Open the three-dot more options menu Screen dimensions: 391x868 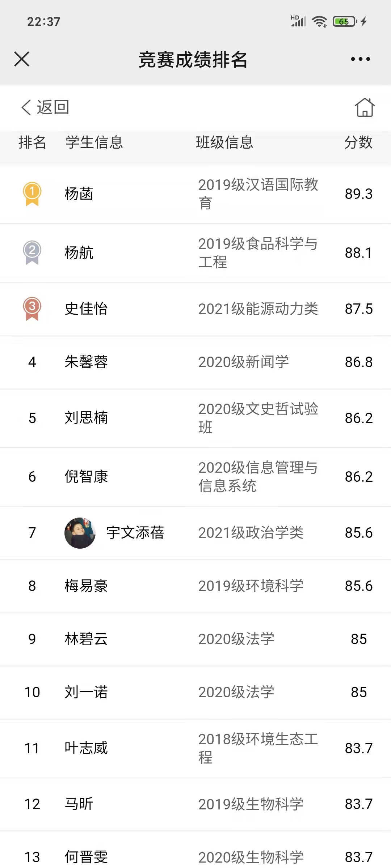coord(360,59)
